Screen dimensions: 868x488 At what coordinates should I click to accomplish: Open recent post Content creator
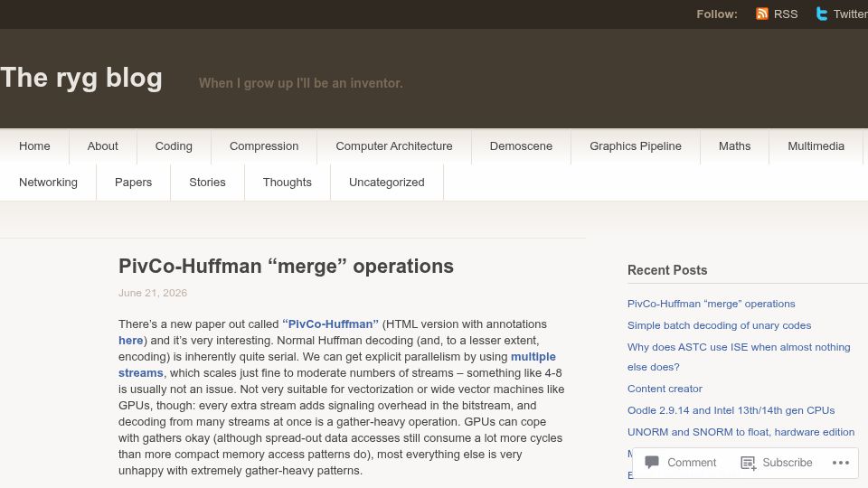click(x=665, y=389)
